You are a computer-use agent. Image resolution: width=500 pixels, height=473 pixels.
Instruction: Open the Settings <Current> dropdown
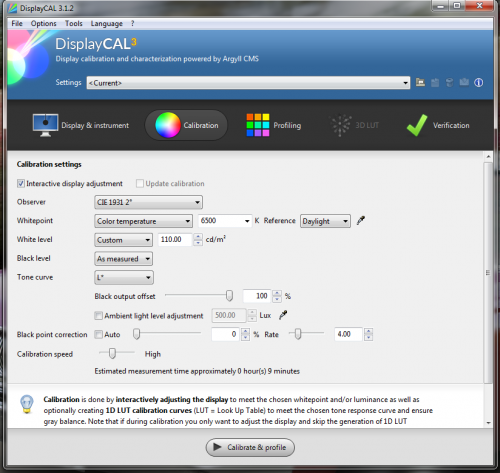[x=248, y=83]
